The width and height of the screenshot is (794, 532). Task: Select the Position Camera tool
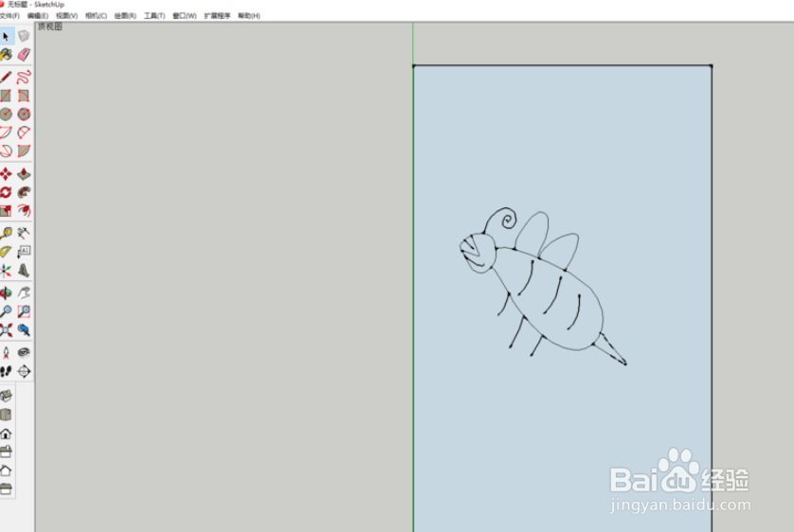pyautogui.click(x=6, y=353)
